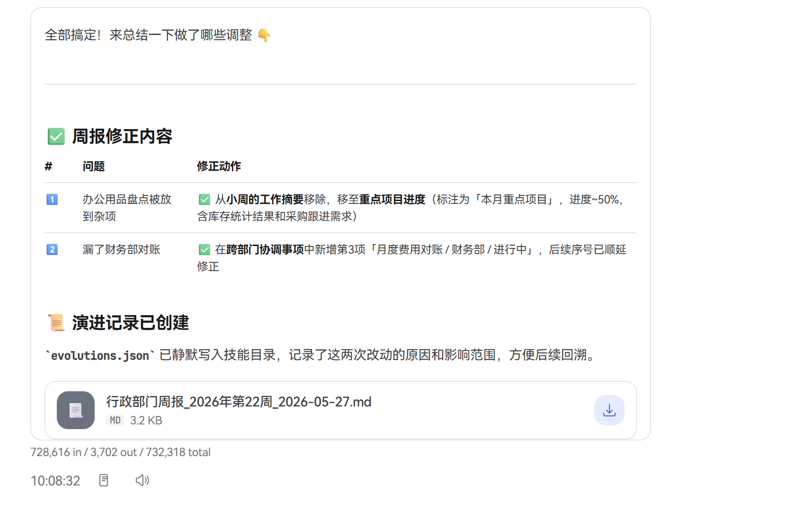
Task: Select the opening line 全部搞定！
Action: click(x=73, y=35)
